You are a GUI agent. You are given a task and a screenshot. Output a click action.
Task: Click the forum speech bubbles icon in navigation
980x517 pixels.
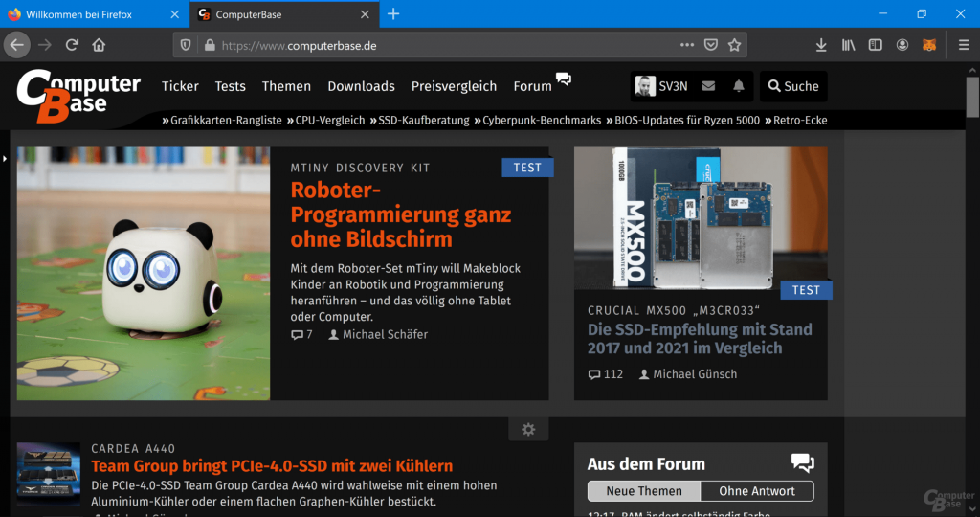[x=564, y=79]
